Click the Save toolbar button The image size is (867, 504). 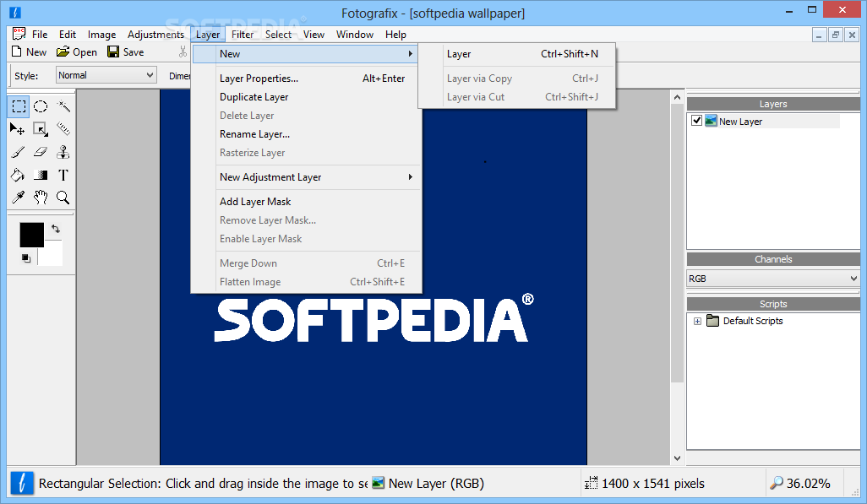click(126, 52)
